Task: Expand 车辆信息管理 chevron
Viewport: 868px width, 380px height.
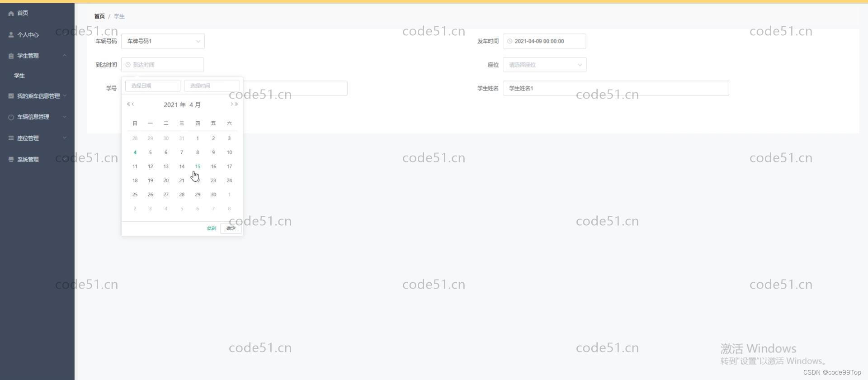Action: click(65, 117)
